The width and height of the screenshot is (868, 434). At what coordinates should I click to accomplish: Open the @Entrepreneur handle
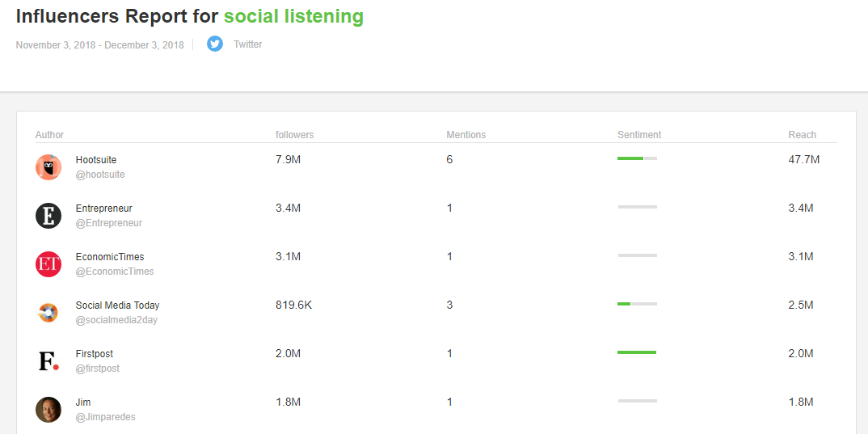tap(109, 223)
